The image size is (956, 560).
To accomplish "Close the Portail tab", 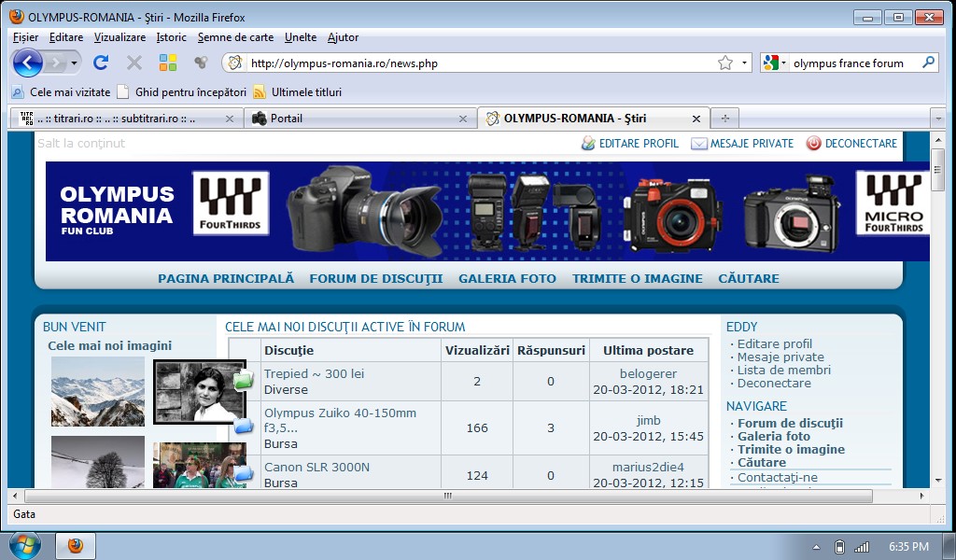I will [x=463, y=119].
